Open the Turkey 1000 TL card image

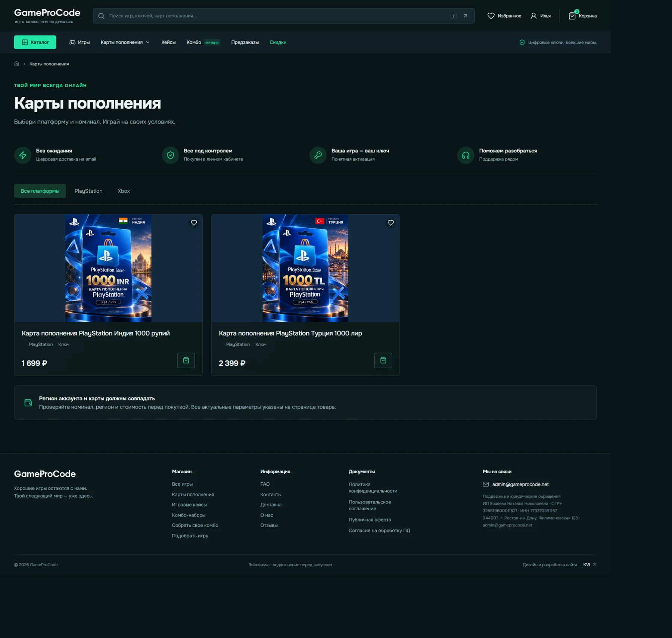point(305,268)
